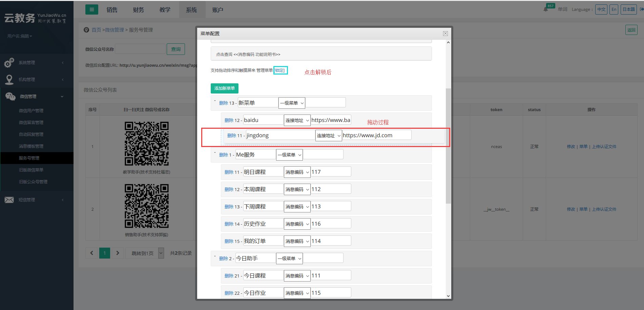Delete the baidu submenu item
Screen dimensions: 644x310
(229, 120)
